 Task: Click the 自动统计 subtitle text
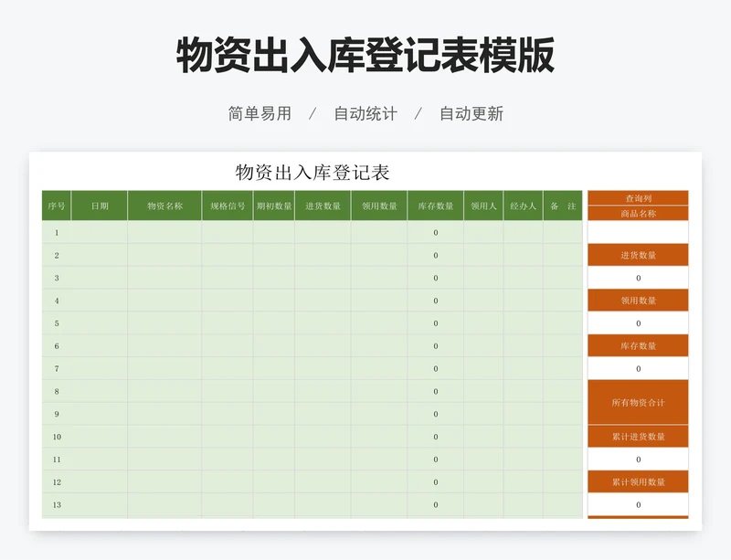[365, 114]
